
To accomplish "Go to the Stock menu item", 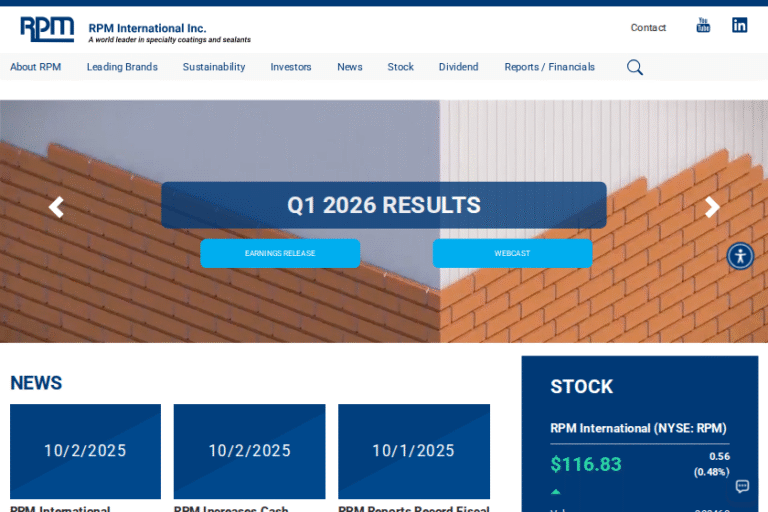I will [x=400, y=67].
